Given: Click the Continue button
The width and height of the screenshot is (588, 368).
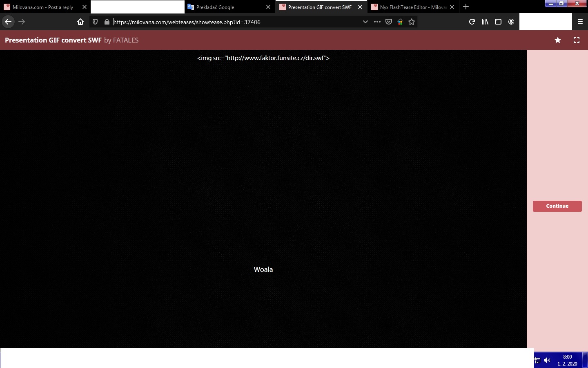Looking at the screenshot, I should click(557, 206).
